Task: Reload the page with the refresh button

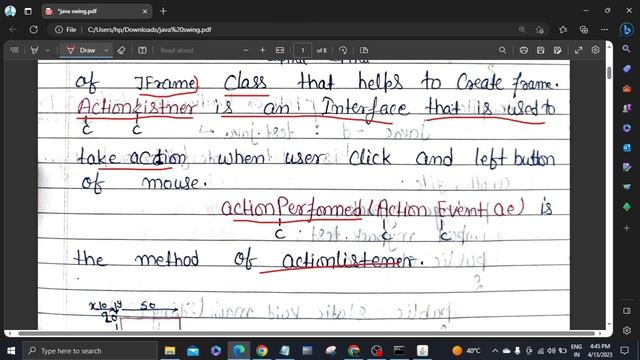Action: point(33,29)
